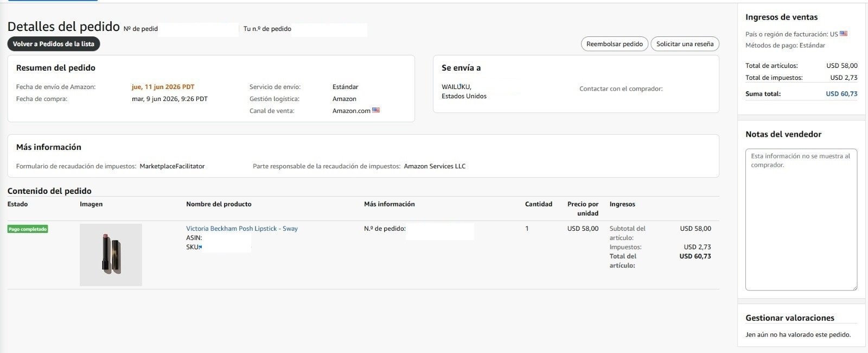This screenshot has height=353, width=868.
Task: Click the Se envía a heading
Action: pyautogui.click(x=461, y=68)
